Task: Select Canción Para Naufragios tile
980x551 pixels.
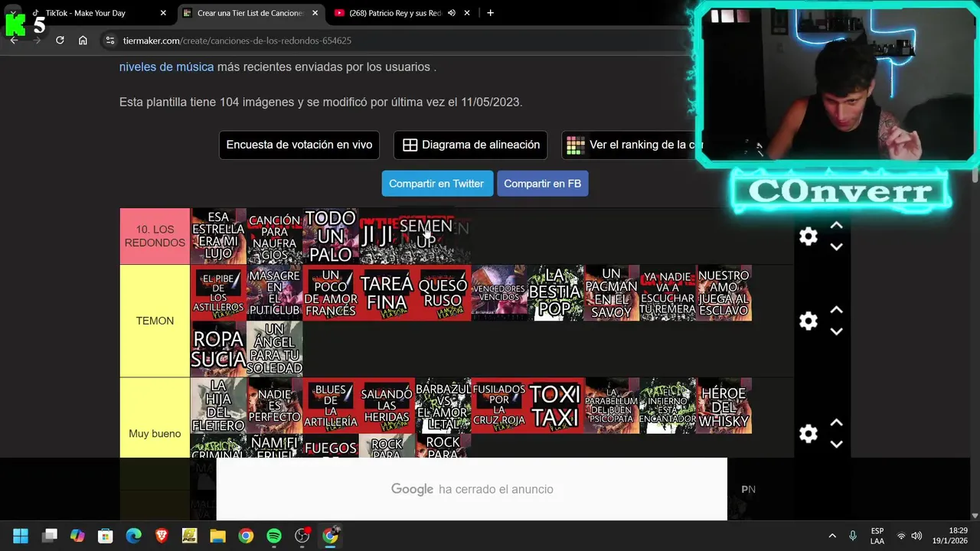Action: (x=275, y=236)
